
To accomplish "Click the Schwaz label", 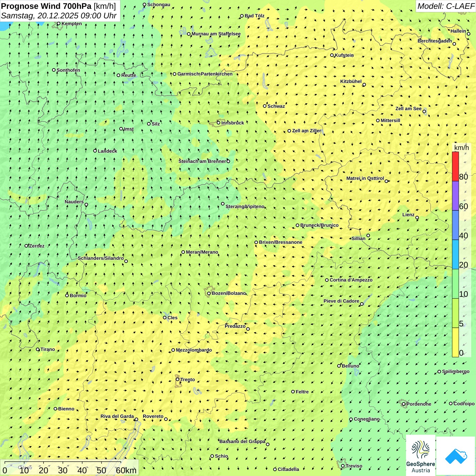I will click(x=276, y=106).
